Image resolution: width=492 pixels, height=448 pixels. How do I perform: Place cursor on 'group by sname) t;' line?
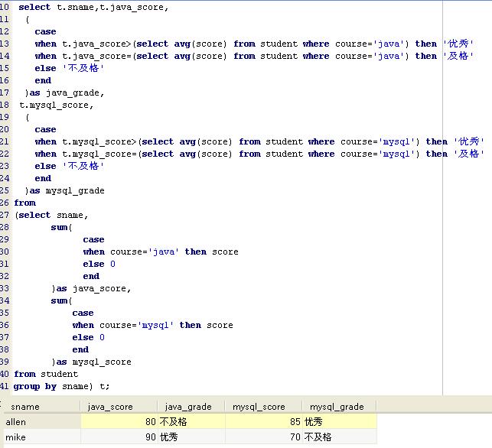click(x=61, y=386)
